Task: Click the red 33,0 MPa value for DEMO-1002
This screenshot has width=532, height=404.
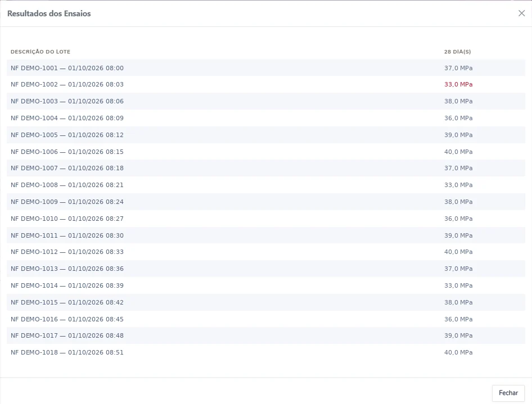Action: tap(458, 84)
